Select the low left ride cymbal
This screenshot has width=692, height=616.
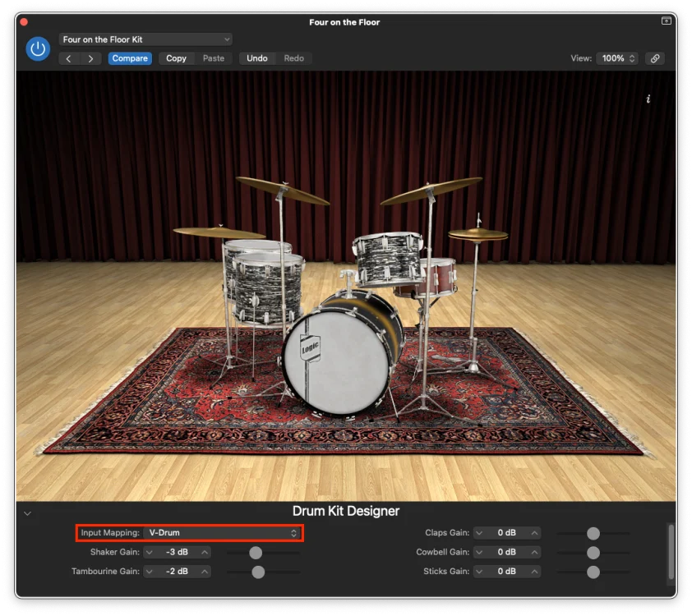click(219, 232)
